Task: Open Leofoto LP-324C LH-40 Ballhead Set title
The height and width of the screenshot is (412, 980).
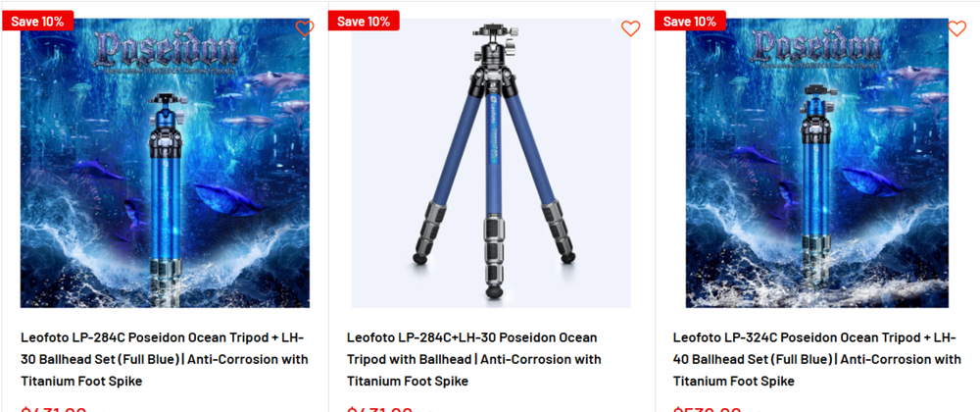Action: tap(817, 359)
